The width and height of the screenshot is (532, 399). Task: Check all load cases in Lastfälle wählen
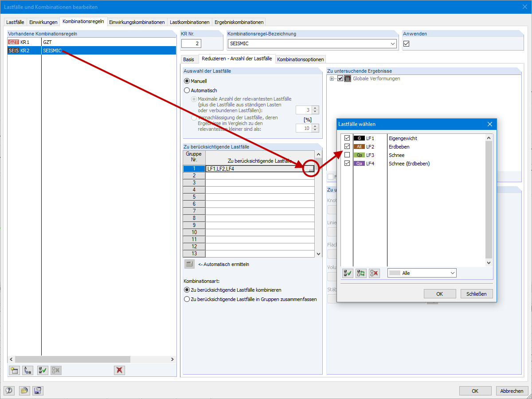(x=348, y=273)
